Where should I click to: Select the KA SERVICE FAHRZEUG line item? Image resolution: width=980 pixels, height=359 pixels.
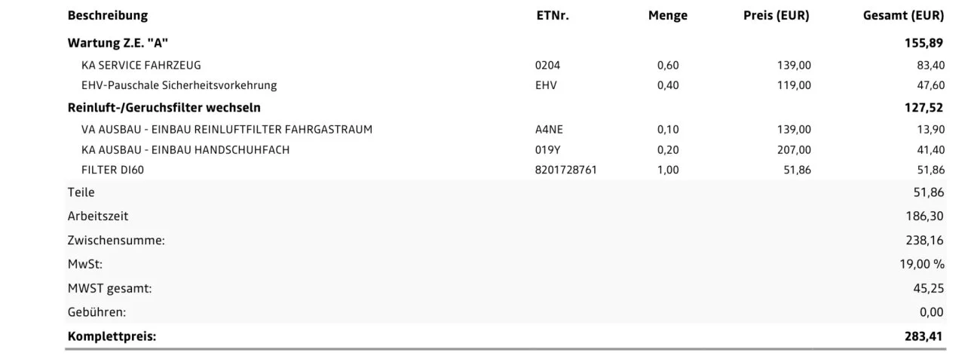[x=506, y=65]
